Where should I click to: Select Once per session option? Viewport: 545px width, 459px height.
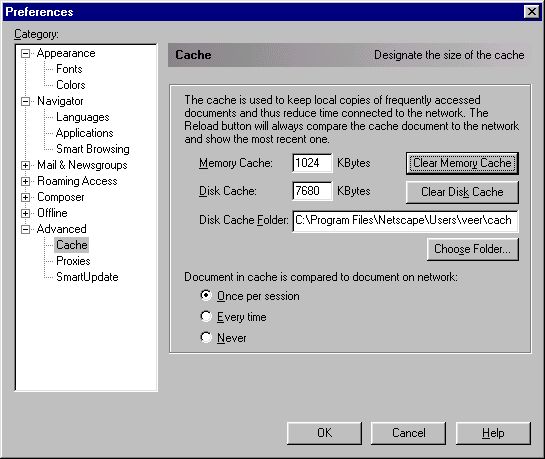[206, 296]
